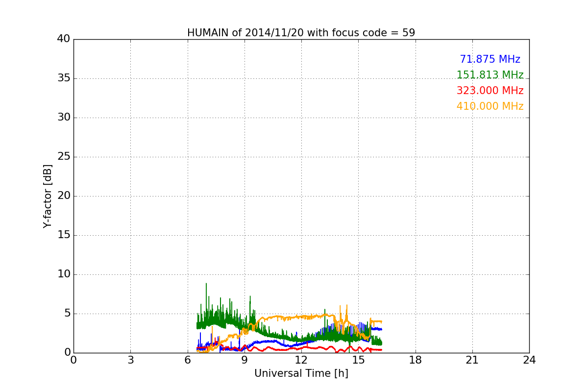This screenshot has height=392, width=588.
Task: Select the 151.813 MHz legend label
Action: 490,75
